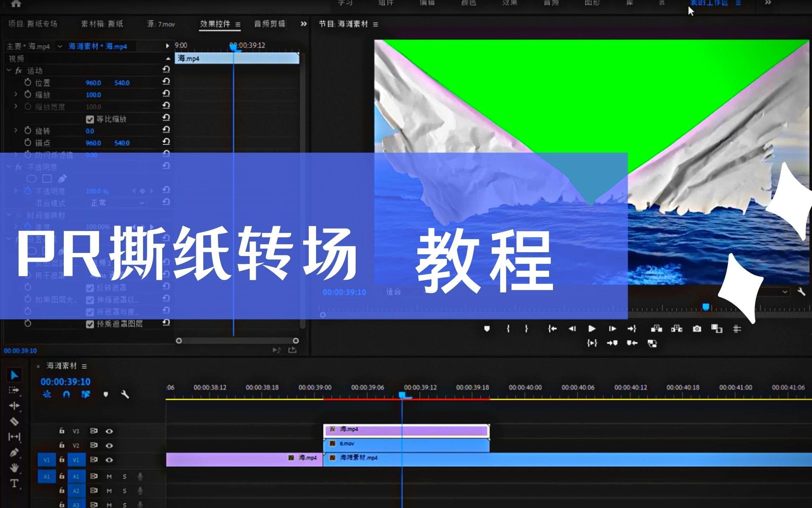Go to Out point
Image resolution: width=812 pixels, height=508 pixels.
point(632,329)
